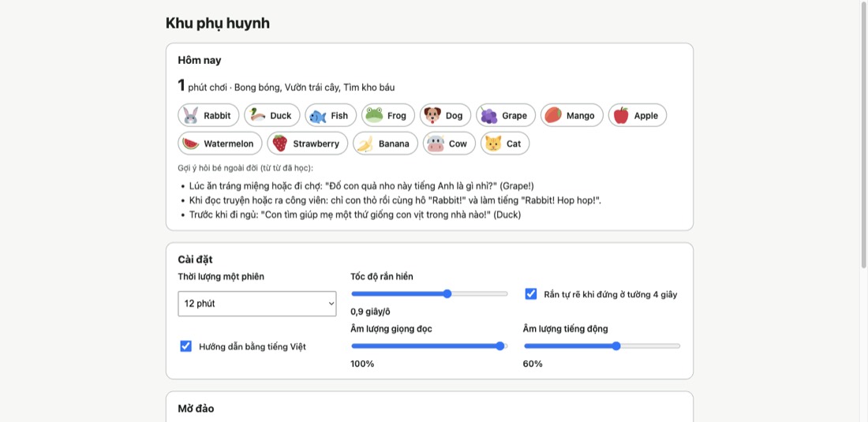Open the "12 phút" session duration dropdown

click(x=257, y=304)
